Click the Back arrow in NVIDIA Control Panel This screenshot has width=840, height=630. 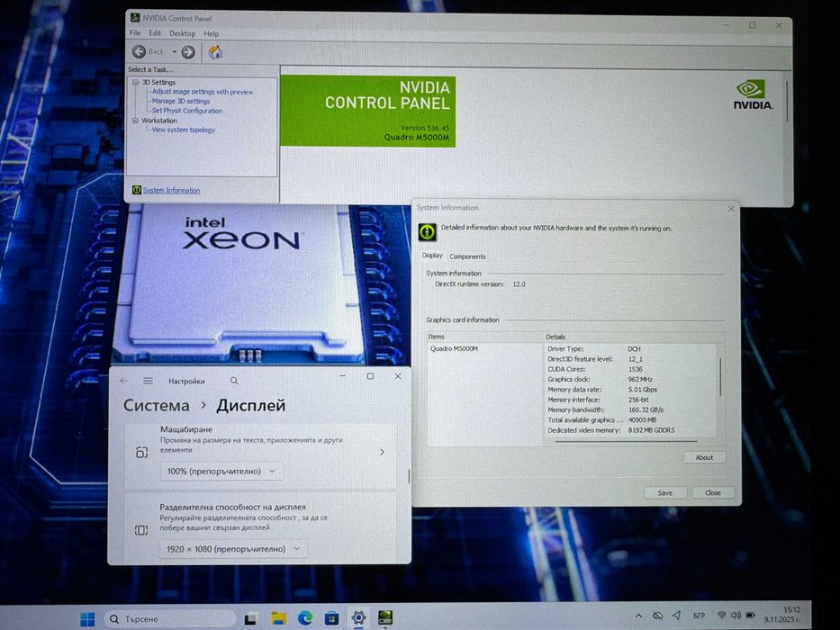coord(139,51)
